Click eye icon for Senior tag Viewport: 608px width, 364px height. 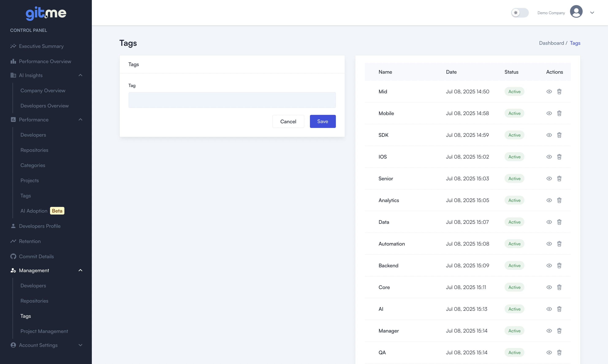pos(549,179)
